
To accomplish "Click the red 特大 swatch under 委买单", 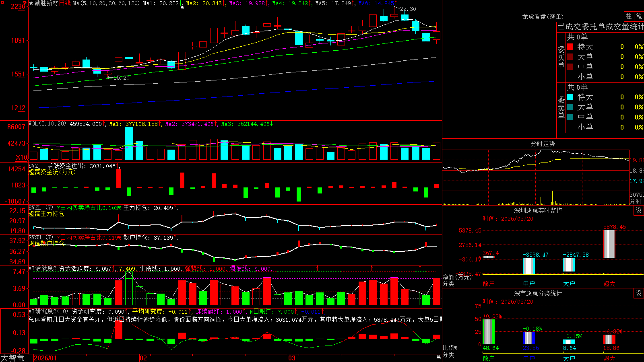I will click(570, 47).
